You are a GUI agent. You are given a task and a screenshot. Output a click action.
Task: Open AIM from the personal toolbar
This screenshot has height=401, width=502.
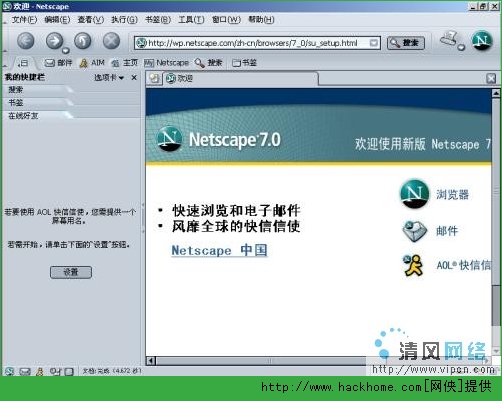point(92,63)
